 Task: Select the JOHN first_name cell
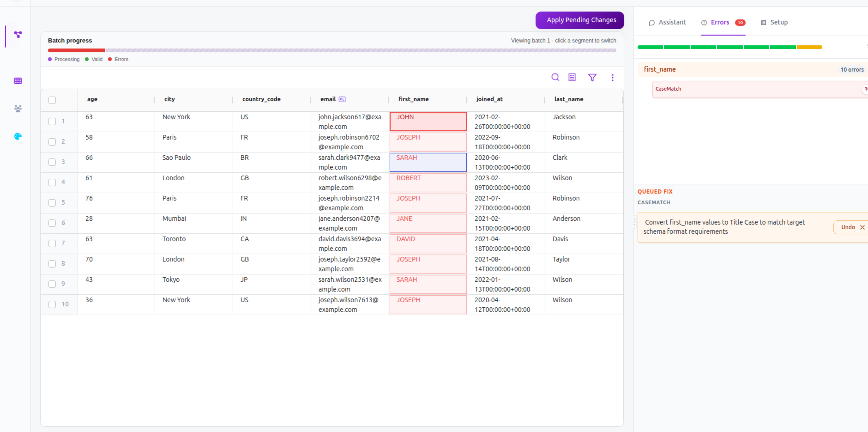pyautogui.click(x=428, y=122)
